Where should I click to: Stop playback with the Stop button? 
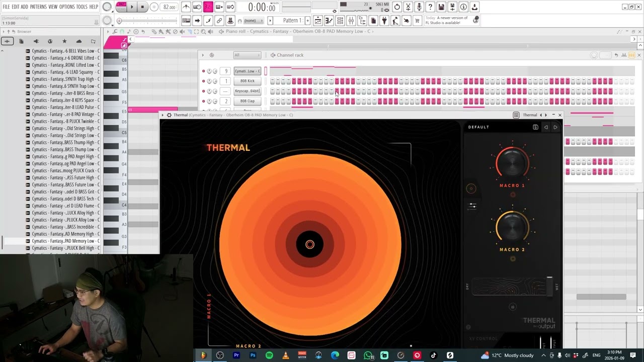point(142,7)
